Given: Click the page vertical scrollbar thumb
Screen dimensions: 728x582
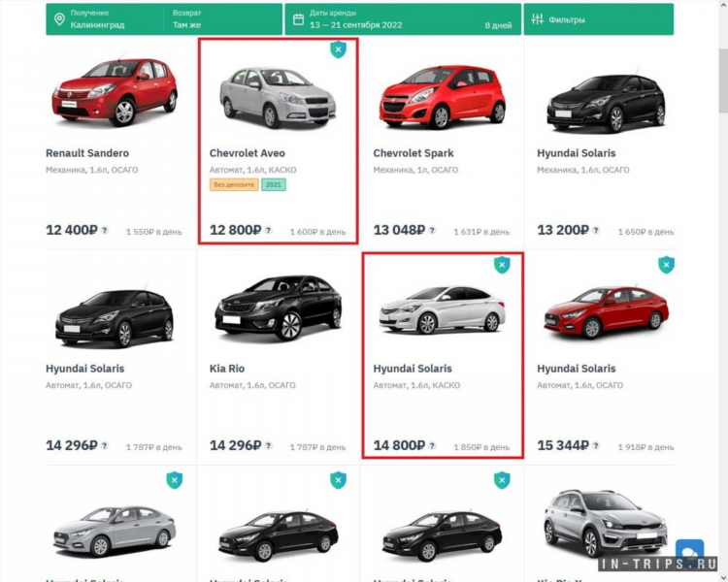Looking at the screenshot, I should point(723,81).
